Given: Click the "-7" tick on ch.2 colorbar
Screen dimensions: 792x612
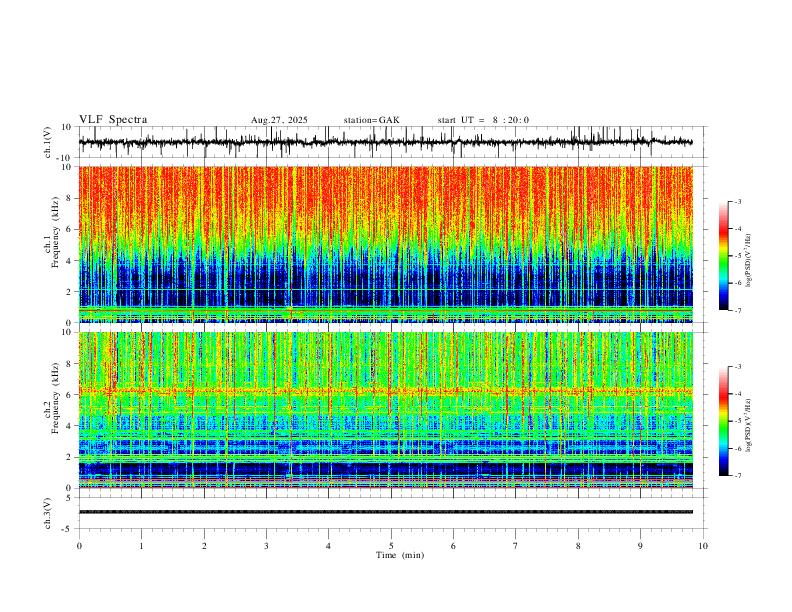Looking at the screenshot, I should click(737, 476).
